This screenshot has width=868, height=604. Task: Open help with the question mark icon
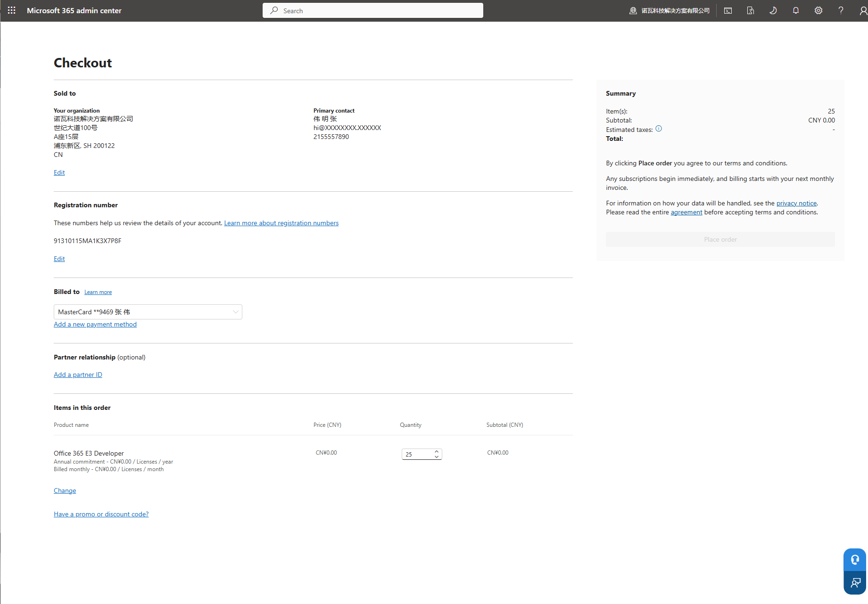[x=841, y=10]
